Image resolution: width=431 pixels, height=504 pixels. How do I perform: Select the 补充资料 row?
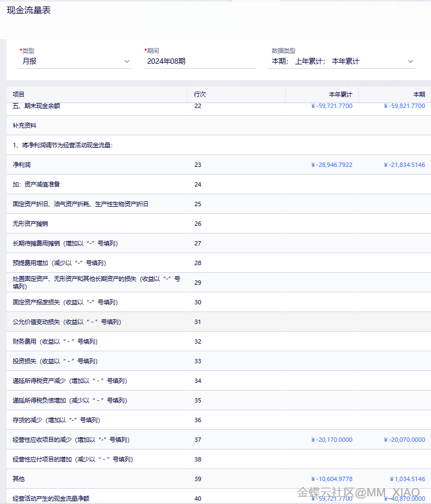[219, 125]
